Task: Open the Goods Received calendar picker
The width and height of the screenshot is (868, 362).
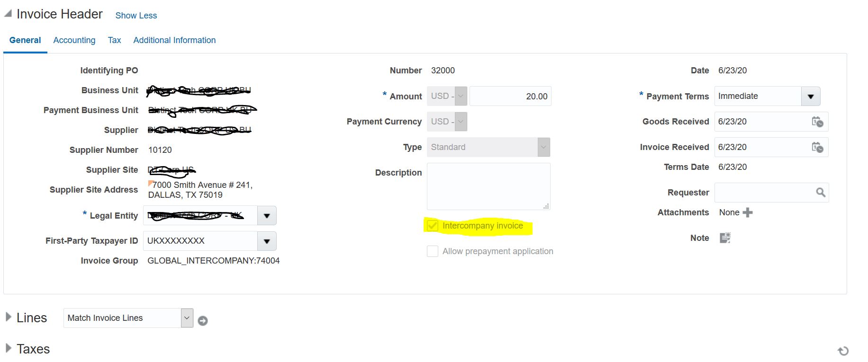Action: coord(819,122)
